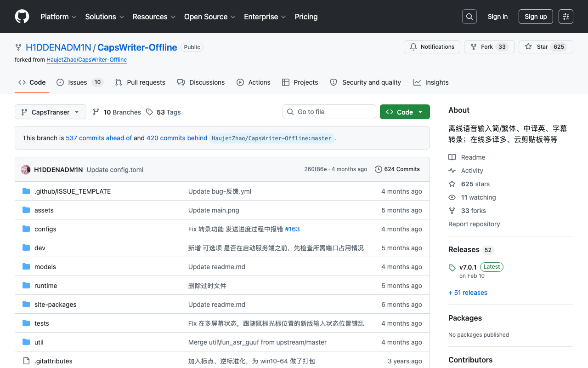Click the dev folder icon

pos(26,248)
